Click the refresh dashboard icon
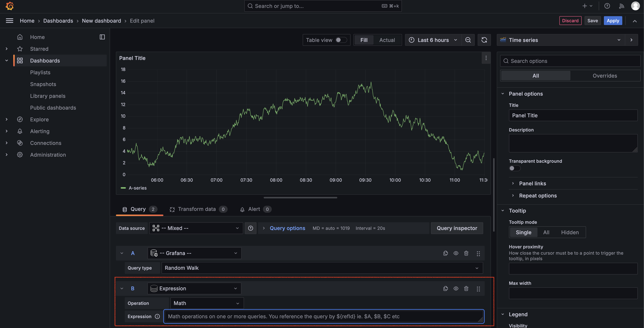644x328 pixels. tap(484, 40)
